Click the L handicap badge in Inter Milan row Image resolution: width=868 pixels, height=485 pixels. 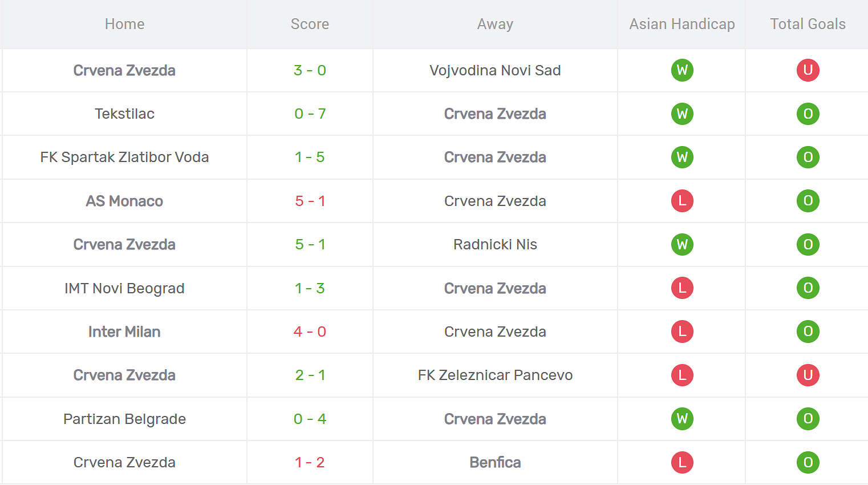(x=682, y=332)
